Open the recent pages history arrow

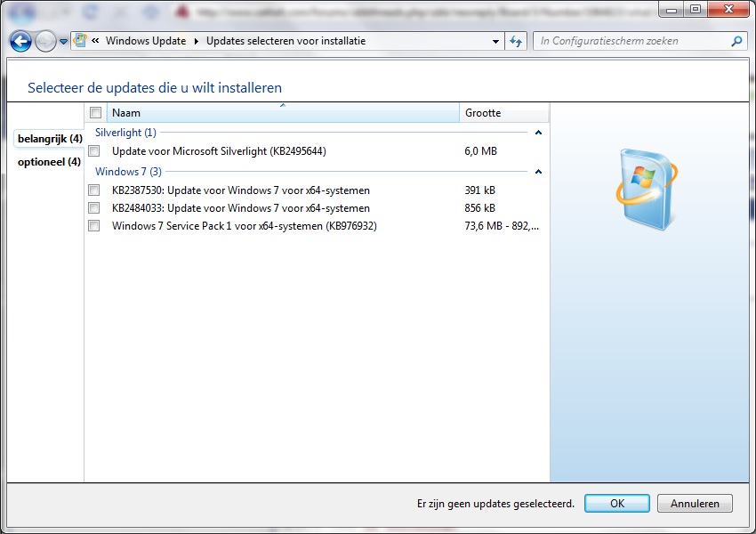(x=63, y=42)
